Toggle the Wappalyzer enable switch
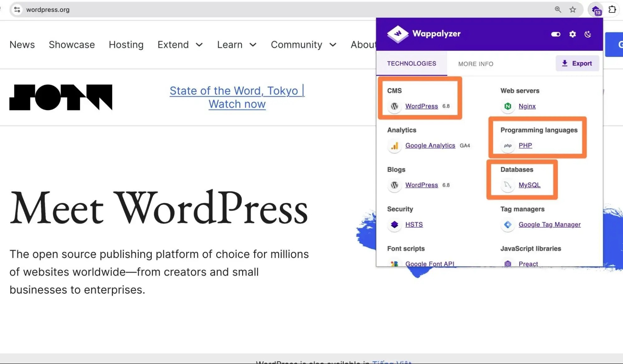 (x=556, y=34)
